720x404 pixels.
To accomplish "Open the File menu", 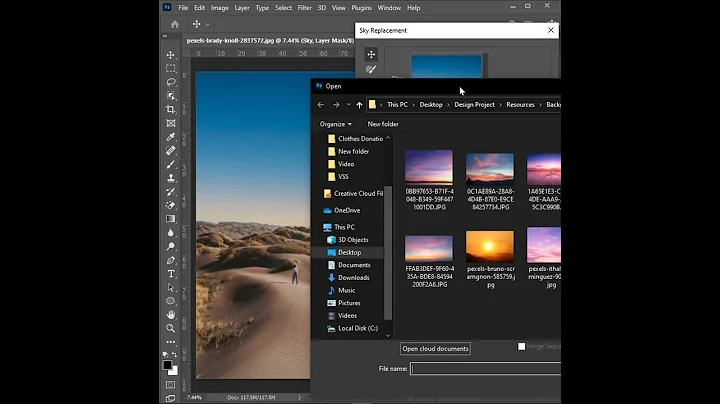I will 183,8.
